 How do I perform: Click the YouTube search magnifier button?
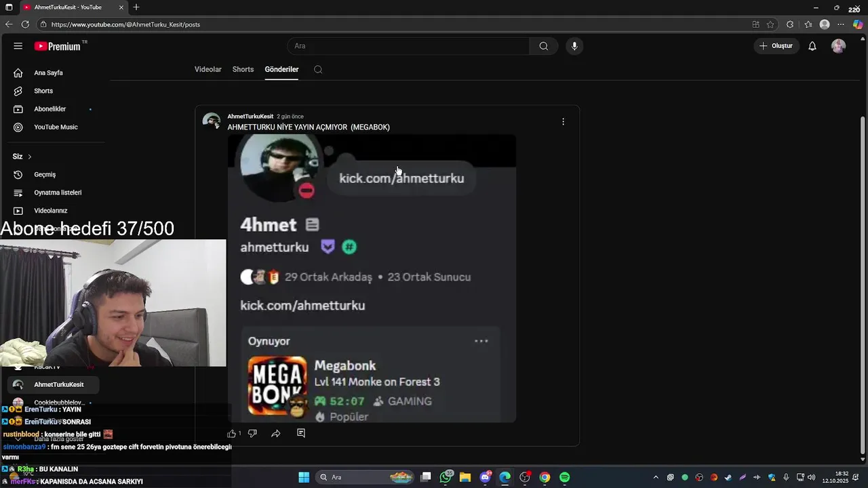[544, 46]
